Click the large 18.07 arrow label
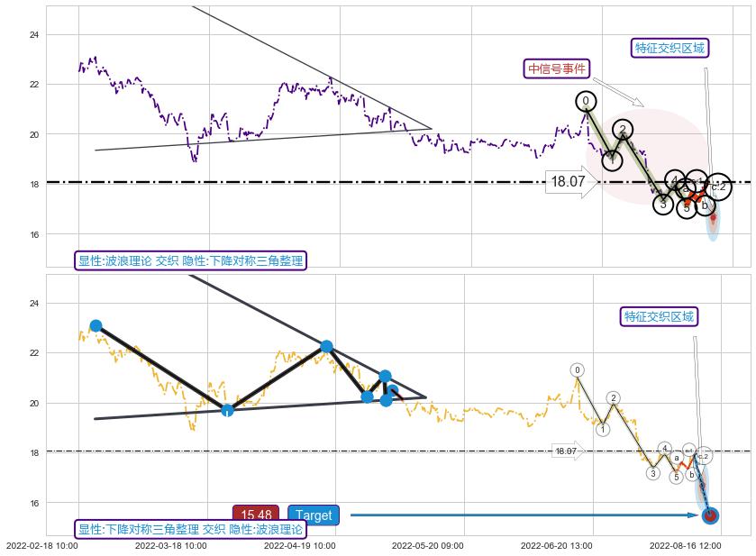 click(569, 182)
